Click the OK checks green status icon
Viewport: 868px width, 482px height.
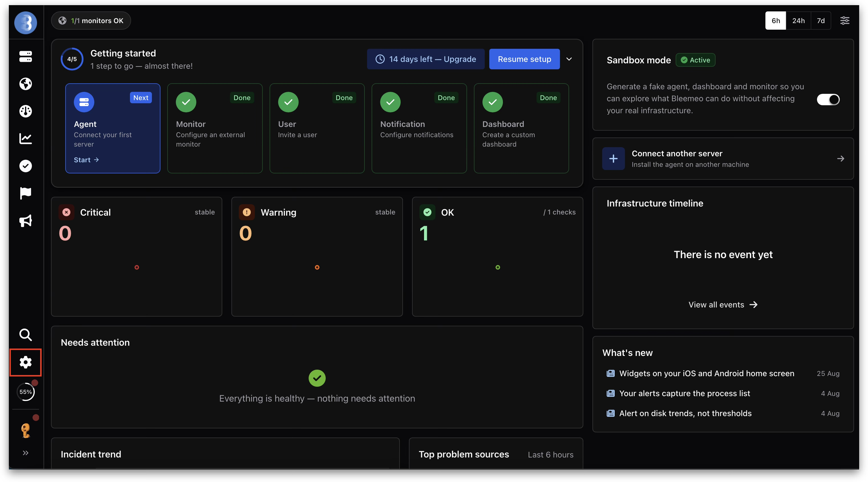427,212
